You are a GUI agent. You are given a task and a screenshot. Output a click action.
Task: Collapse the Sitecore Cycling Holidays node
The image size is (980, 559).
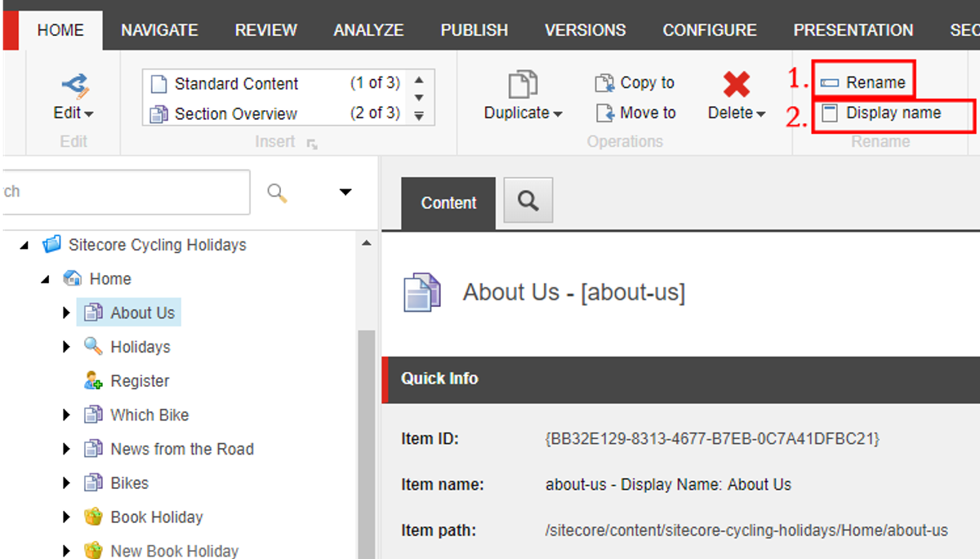(24, 245)
